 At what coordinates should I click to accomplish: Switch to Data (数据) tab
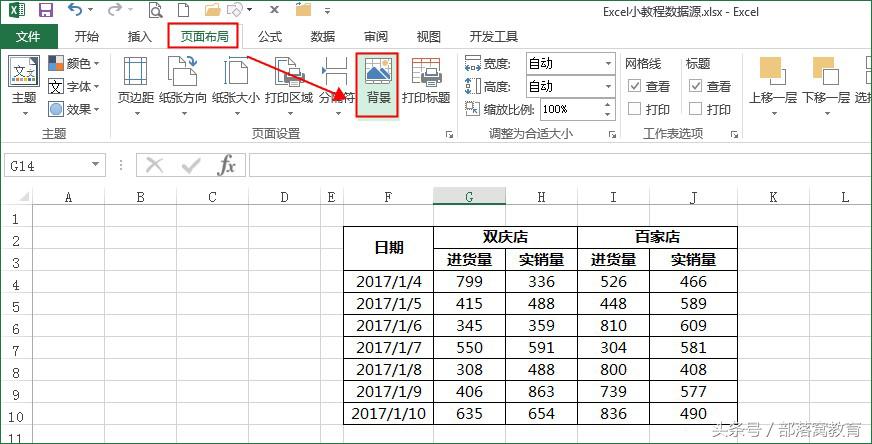coord(323,37)
